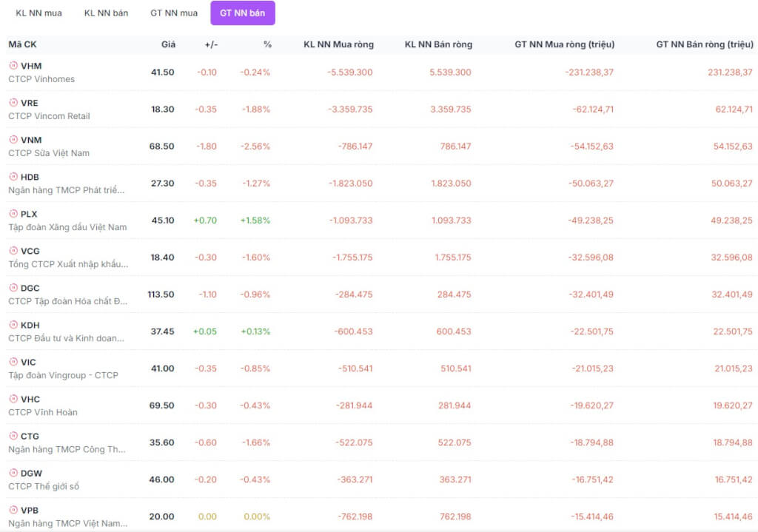The width and height of the screenshot is (758, 532).
Task: Click company name CTCP Thế giới số
Action: coord(44,487)
